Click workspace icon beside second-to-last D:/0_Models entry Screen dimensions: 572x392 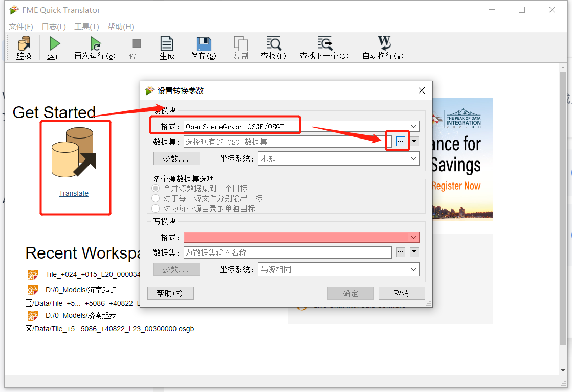pyautogui.click(x=32, y=290)
